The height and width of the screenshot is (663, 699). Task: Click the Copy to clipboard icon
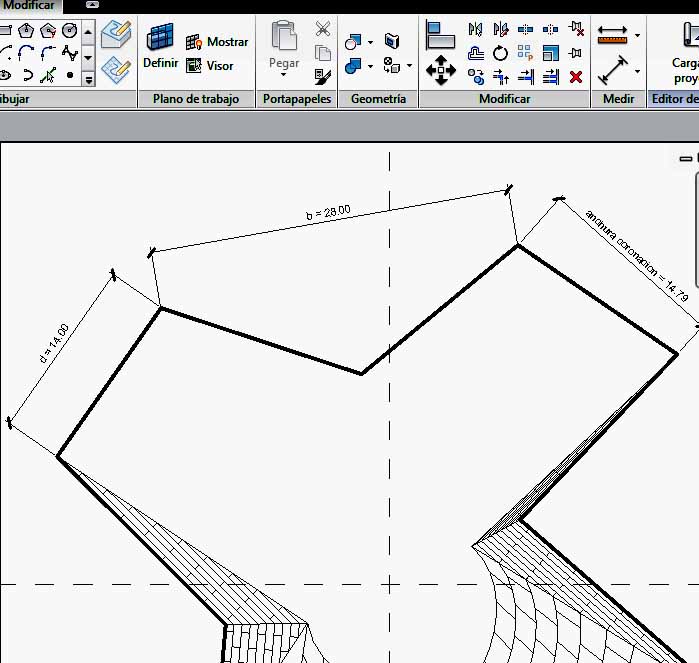322,52
